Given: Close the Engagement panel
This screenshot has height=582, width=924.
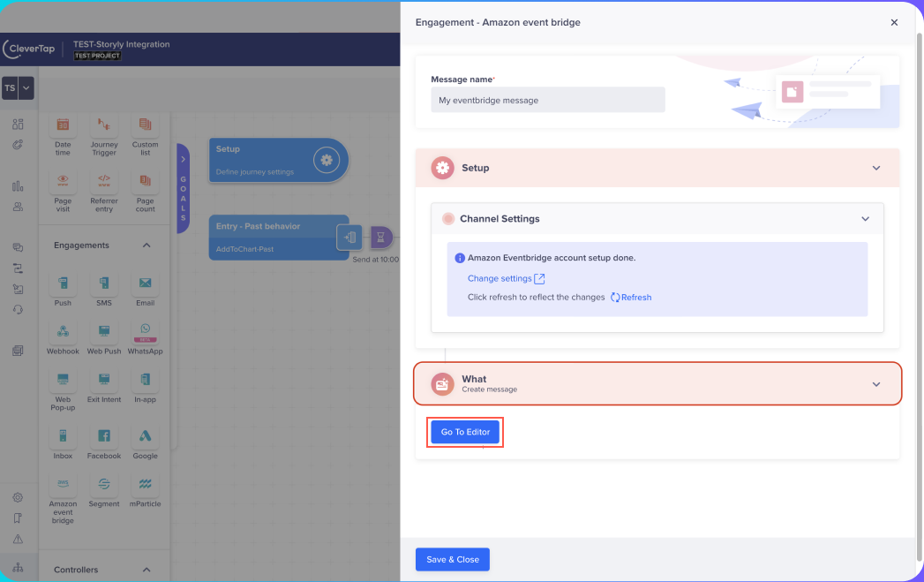Looking at the screenshot, I should click(894, 22).
